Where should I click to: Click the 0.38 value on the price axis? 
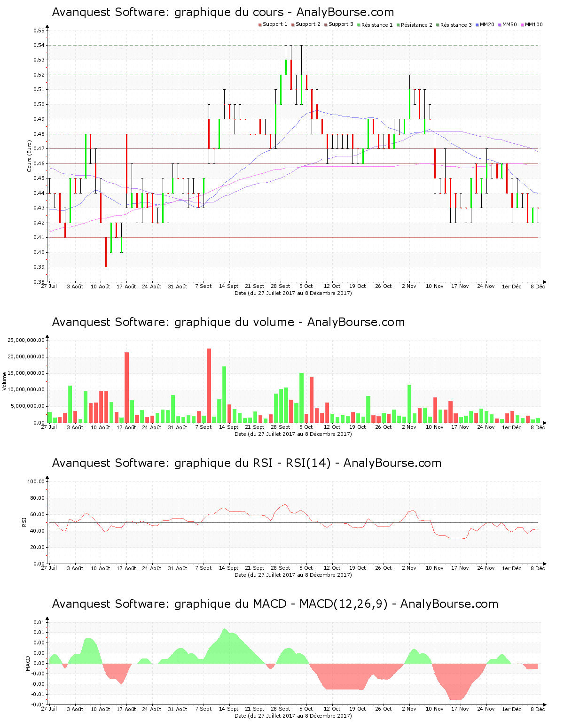(x=39, y=282)
